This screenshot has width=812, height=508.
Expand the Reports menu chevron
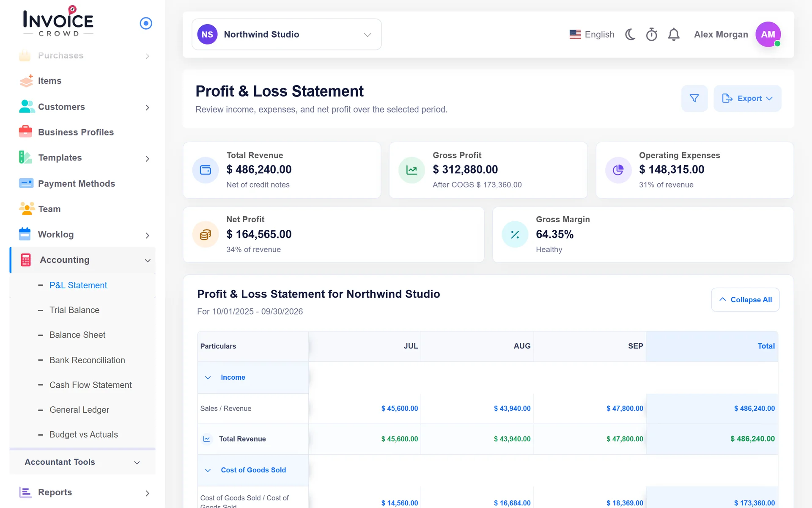tap(147, 493)
